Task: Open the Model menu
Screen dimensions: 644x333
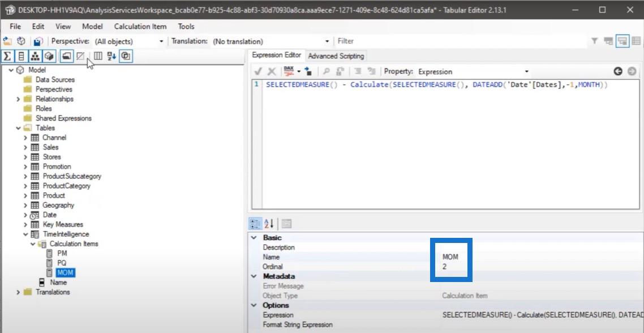Action: (x=92, y=26)
